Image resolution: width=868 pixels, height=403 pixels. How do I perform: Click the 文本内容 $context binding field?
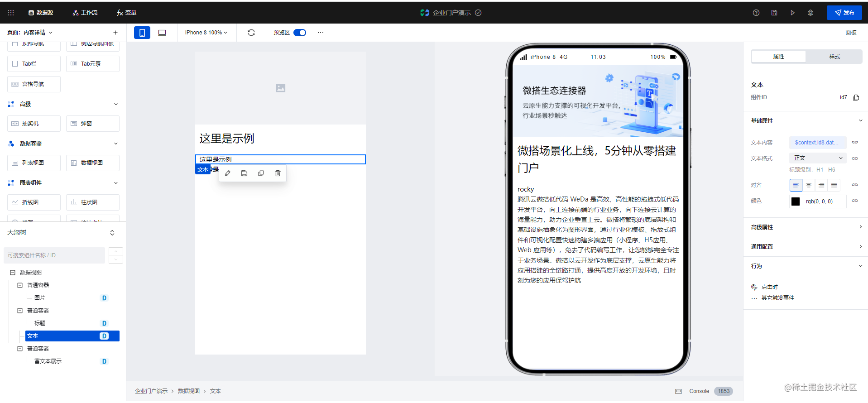click(x=818, y=143)
